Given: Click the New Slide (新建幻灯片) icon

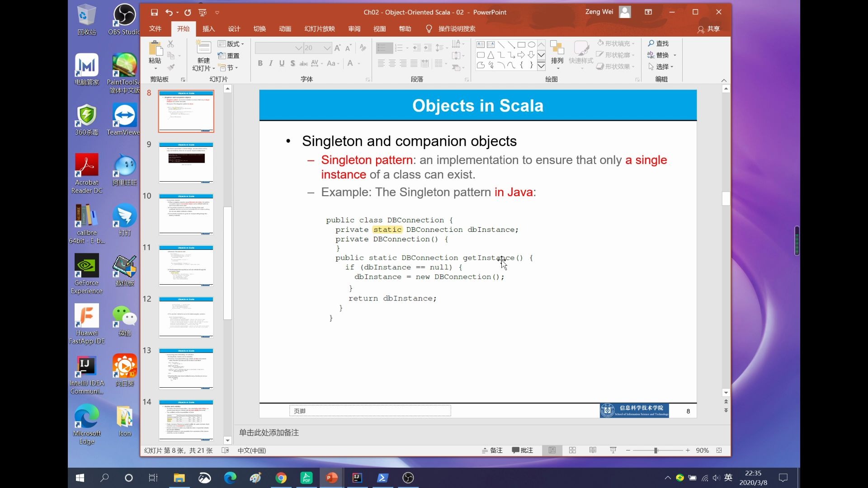Looking at the screenshot, I should (x=203, y=48).
